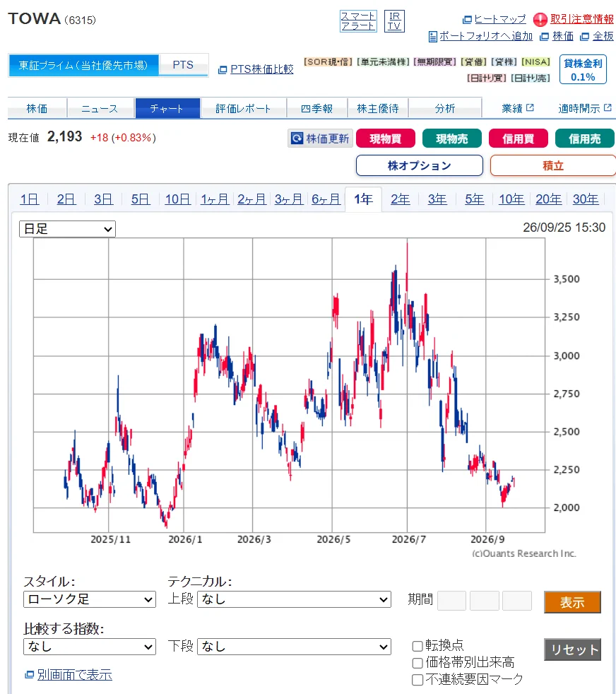The image size is (616, 694).
Task: Open 比較する指数 dropdown
Action: pyautogui.click(x=90, y=647)
